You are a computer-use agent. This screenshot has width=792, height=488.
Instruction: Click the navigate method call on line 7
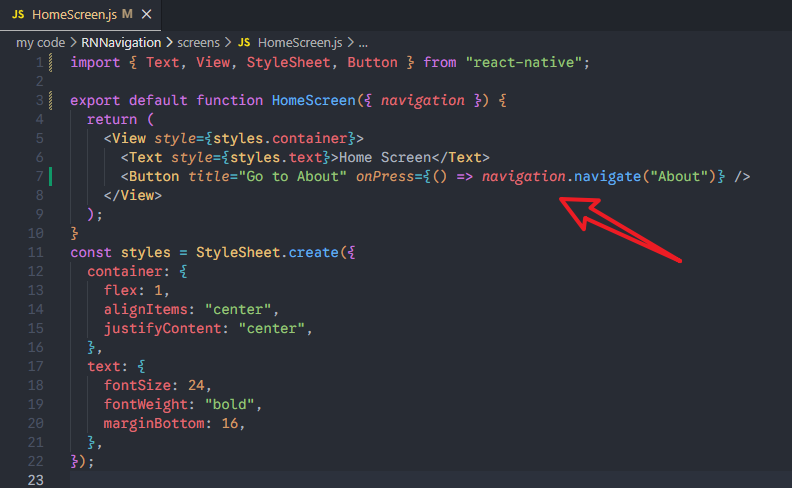click(x=608, y=176)
